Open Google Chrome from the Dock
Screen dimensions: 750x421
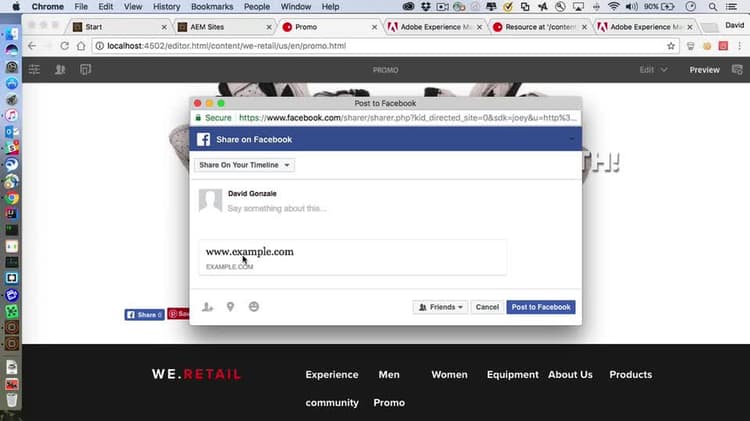coord(12,198)
